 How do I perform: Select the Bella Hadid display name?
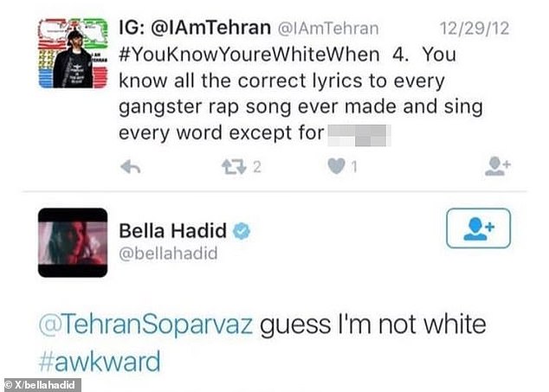click(172, 231)
